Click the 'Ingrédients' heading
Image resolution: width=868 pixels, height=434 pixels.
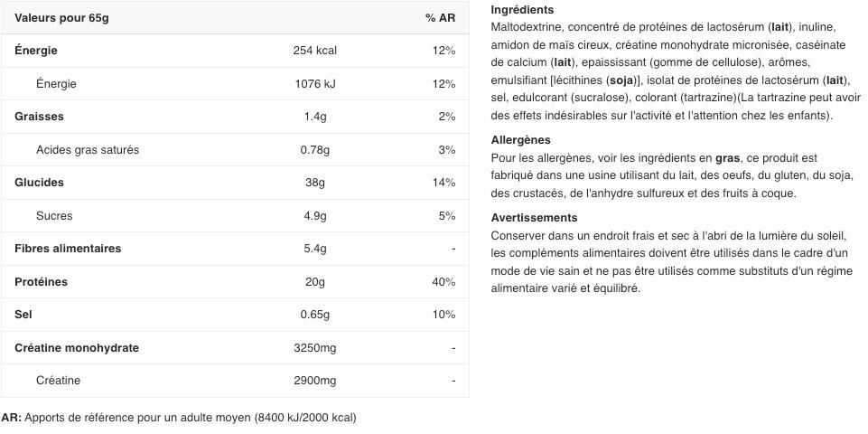[x=522, y=10]
